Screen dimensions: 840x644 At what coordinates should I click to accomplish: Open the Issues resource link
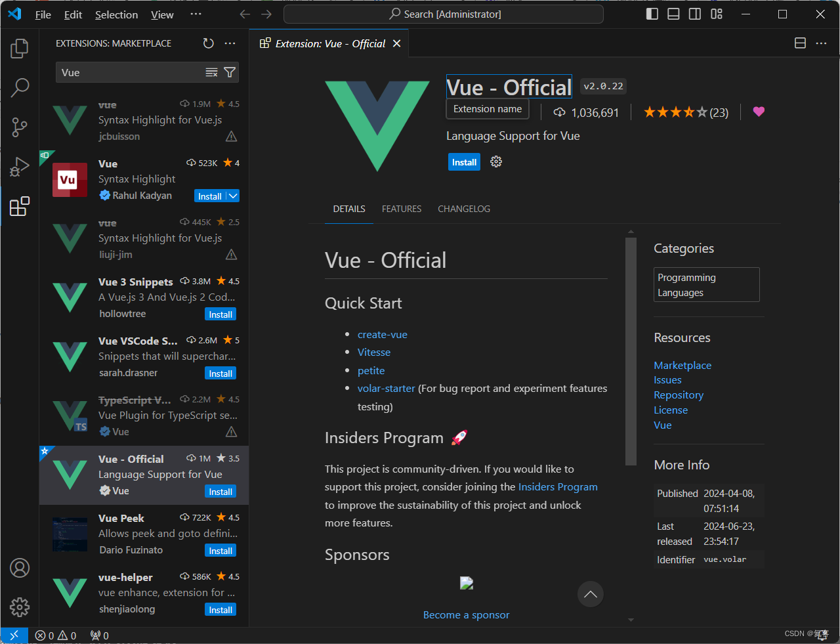pyautogui.click(x=667, y=379)
